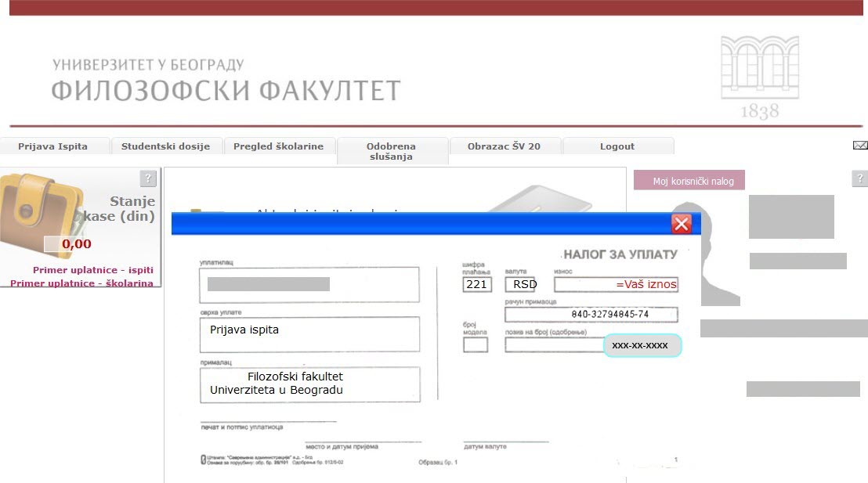Click the payment code field showing 221

click(477, 284)
